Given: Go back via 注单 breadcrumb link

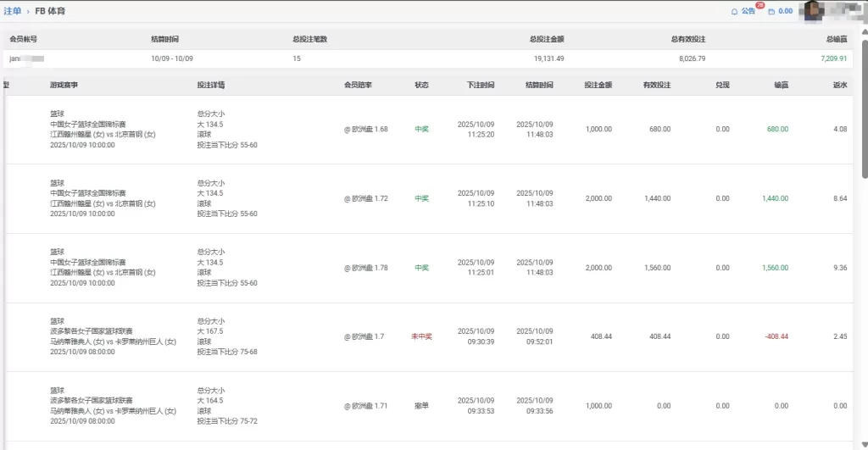Looking at the screenshot, I should pyautogui.click(x=13, y=11).
